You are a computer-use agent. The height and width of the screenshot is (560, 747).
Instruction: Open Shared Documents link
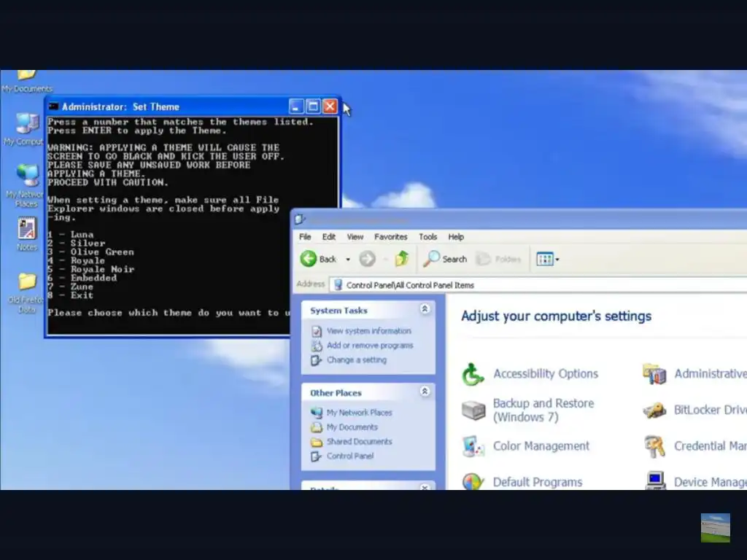pos(359,441)
